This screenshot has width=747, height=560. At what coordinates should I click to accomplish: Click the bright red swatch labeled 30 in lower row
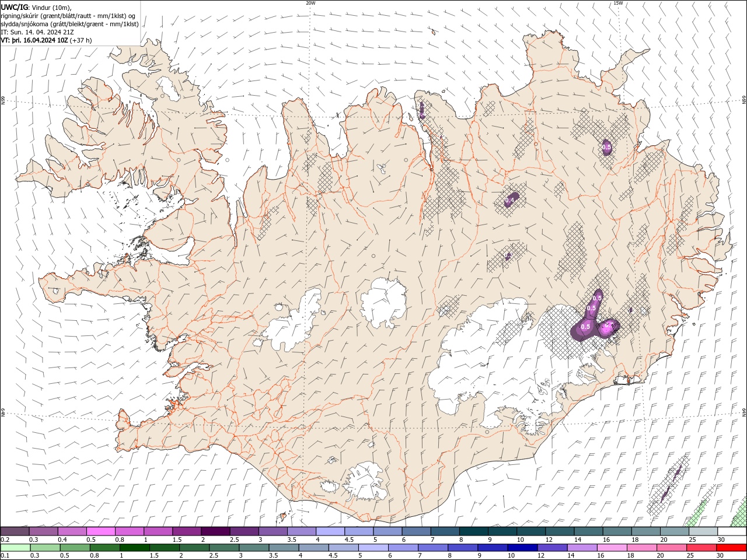coord(731,548)
